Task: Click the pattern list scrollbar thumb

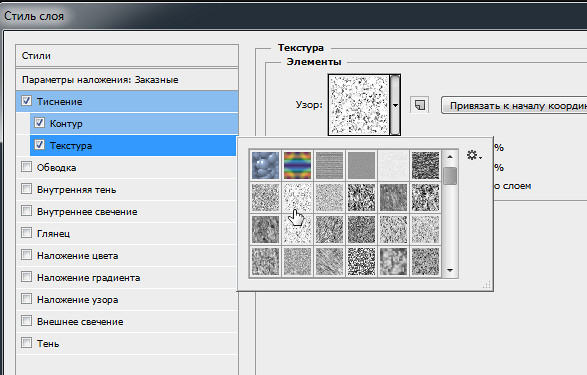Action: [x=450, y=176]
